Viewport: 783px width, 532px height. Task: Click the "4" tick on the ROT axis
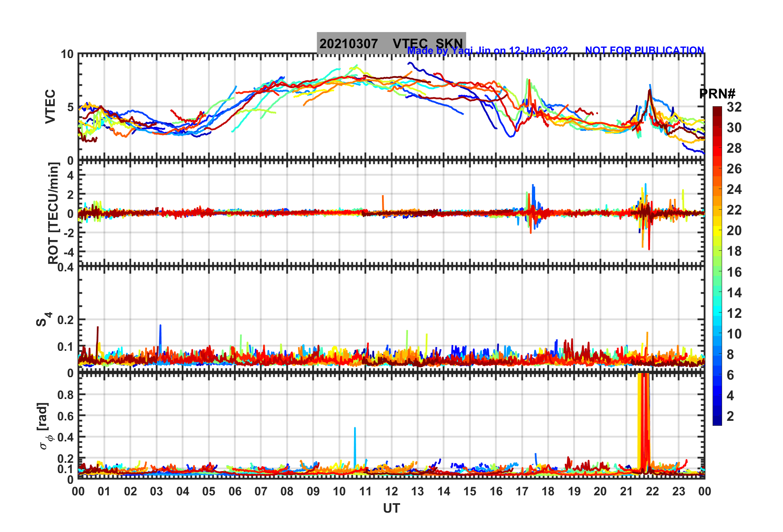pos(70,175)
